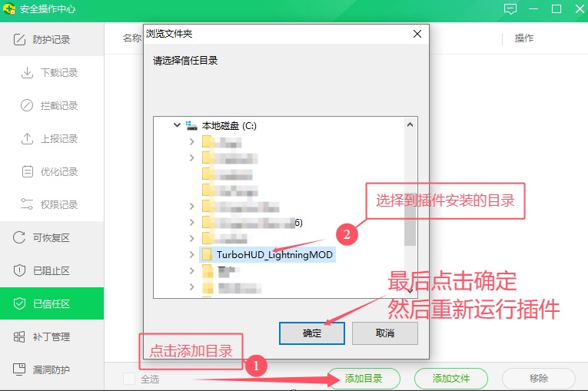588x391 pixels.
Task: Click the folder tree scrollbar down arrow
Action: click(410, 291)
